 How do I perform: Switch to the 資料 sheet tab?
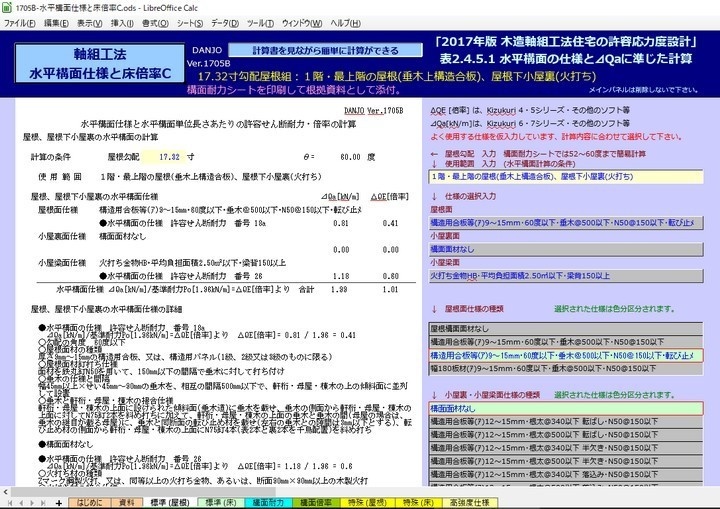[x=127, y=503]
